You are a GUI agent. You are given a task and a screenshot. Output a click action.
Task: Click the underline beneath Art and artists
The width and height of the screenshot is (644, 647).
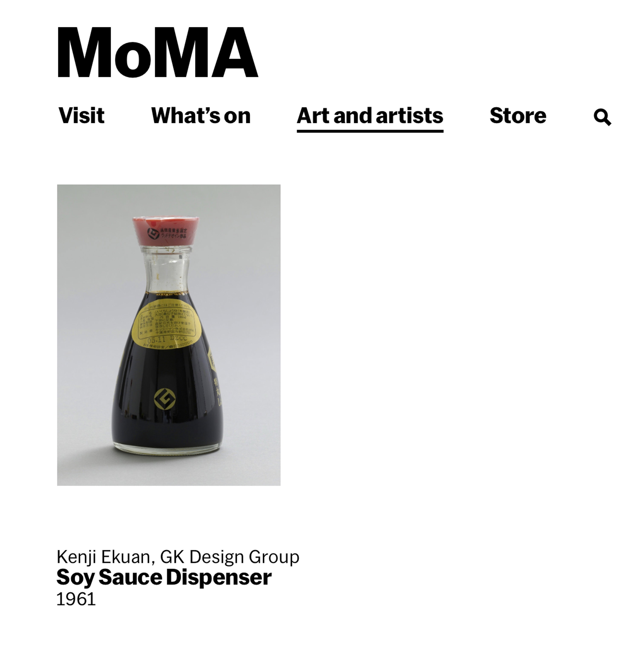(370, 131)
